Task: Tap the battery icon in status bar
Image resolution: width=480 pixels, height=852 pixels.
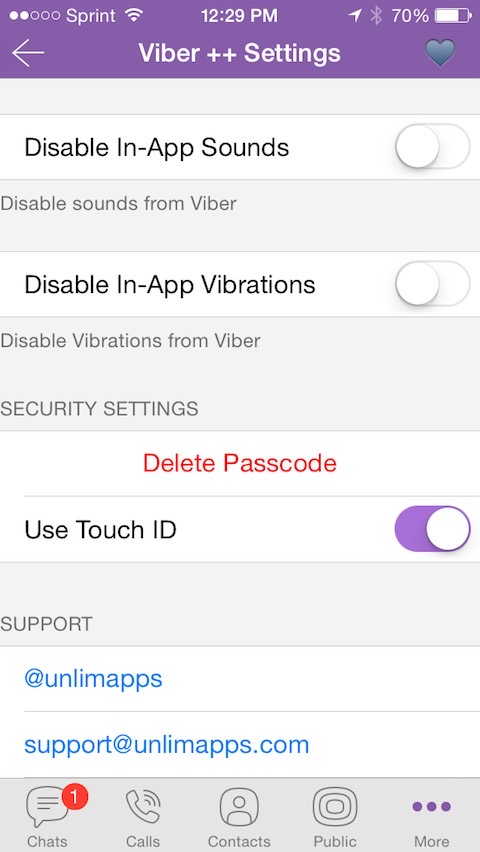Action: click(453, 16)
